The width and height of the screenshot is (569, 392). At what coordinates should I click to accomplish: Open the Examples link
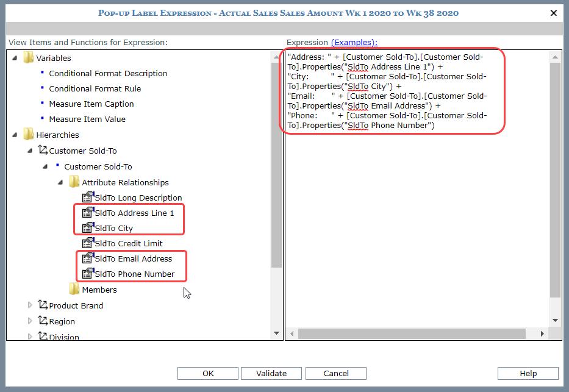click(354, 42)
